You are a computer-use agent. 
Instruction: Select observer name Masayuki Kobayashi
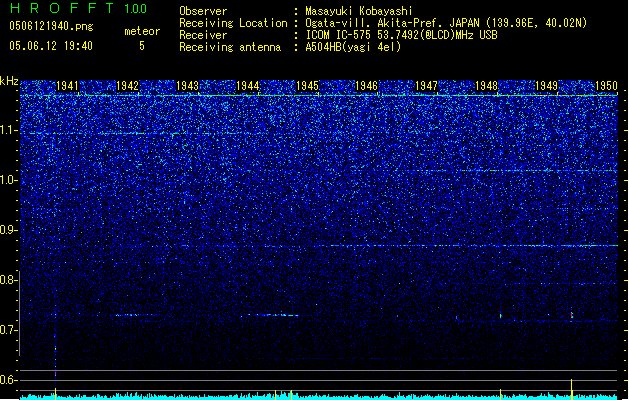pos(359,11)
